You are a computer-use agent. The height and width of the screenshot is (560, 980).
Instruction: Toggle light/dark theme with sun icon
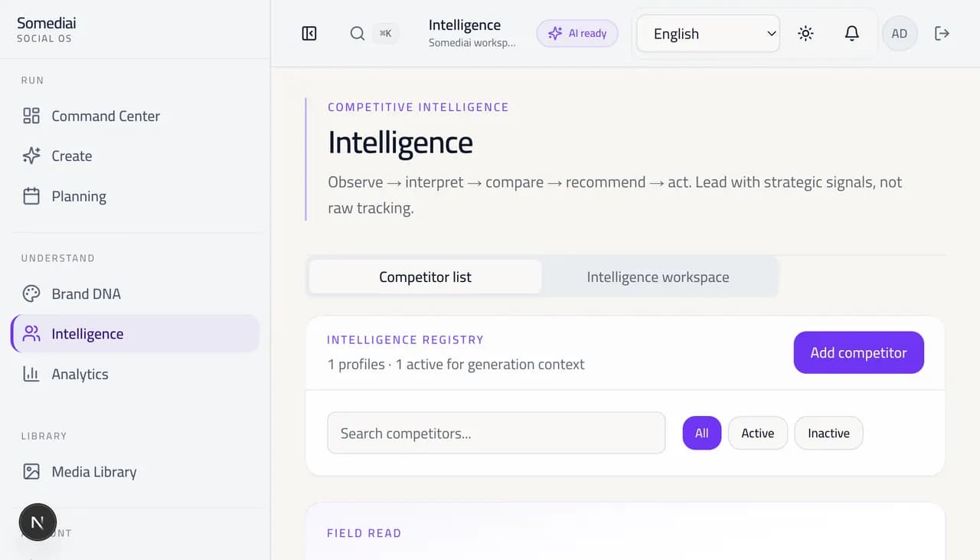pyautogui.click(x=805, y=33)
